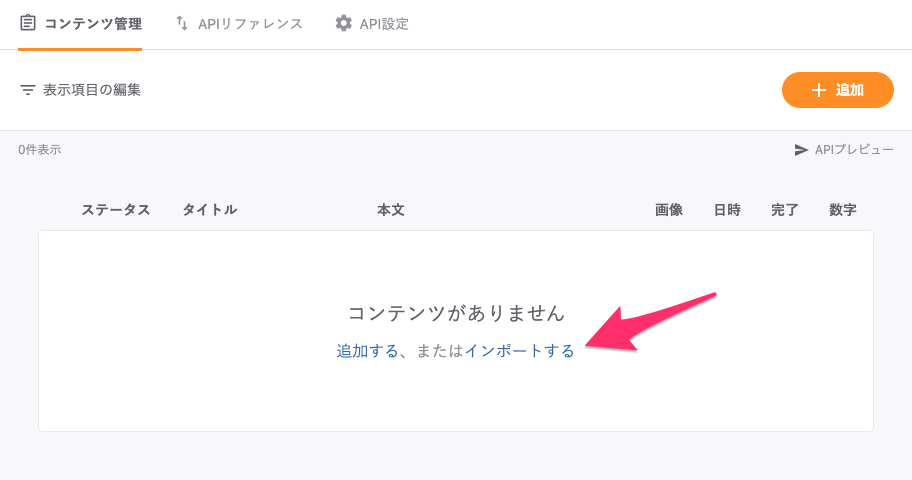Select the 数字 column header
This screenshot has width=912, height=480.
[843, 210]
